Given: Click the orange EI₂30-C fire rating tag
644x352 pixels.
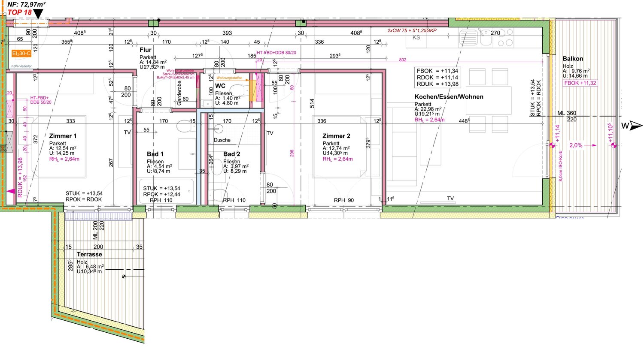Looking at the screenshot, I should (21, 54).
